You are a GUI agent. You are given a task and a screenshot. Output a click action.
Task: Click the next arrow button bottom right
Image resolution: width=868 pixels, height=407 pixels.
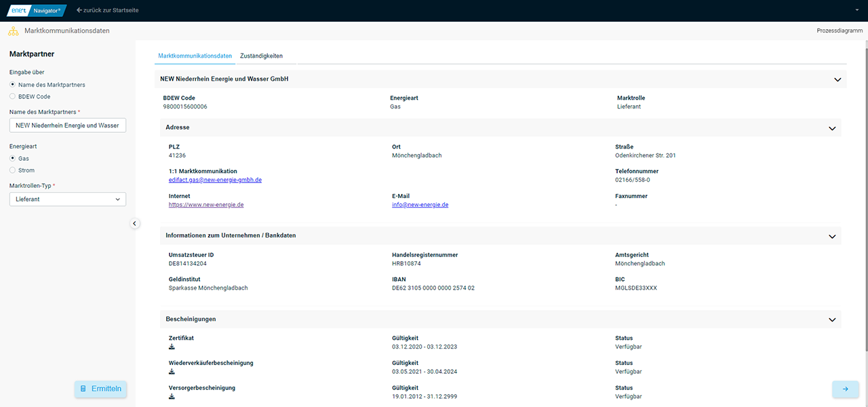click(x=845, y=389)
